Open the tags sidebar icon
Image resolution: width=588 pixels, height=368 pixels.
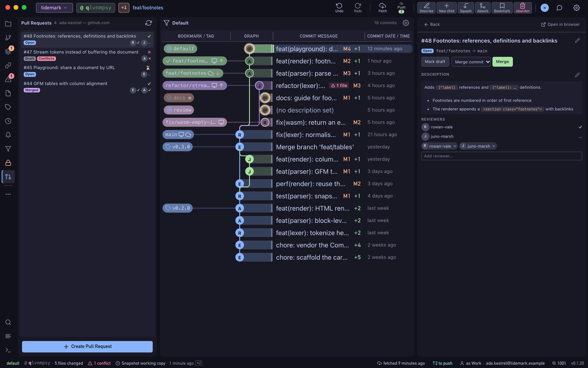pyautogui.click(x=8, y=107)
